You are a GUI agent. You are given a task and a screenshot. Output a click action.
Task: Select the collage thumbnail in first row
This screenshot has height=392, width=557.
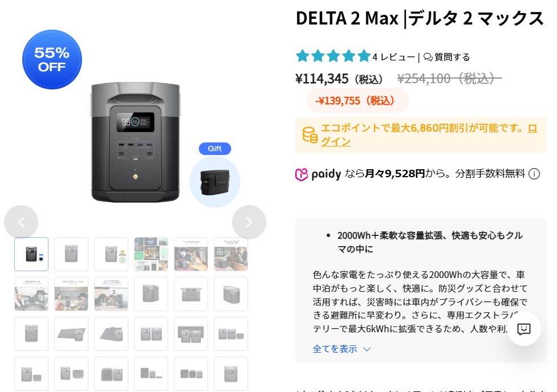coord(151,254)
